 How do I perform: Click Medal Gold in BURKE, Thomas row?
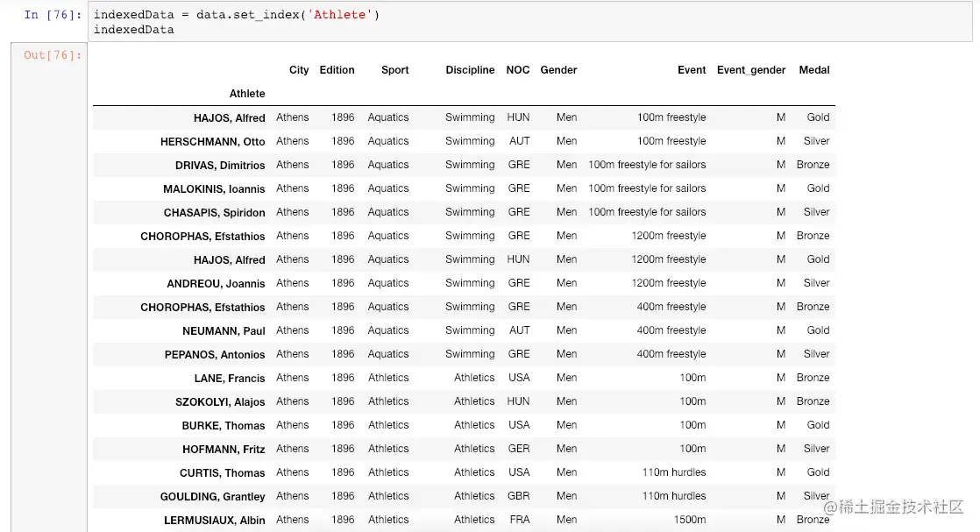tap(818, 425)
